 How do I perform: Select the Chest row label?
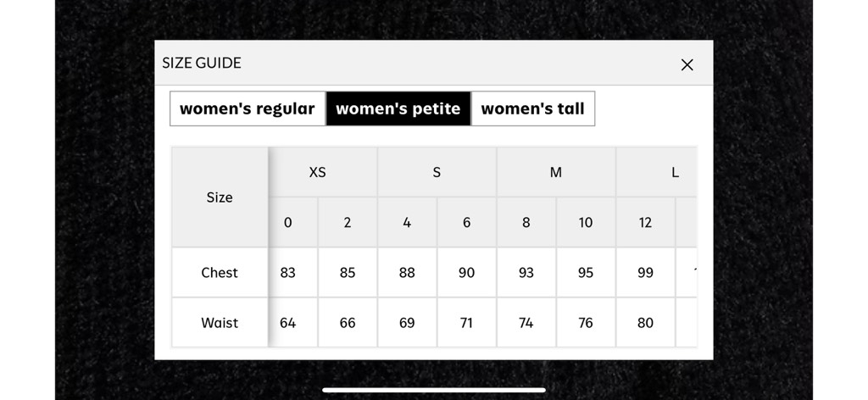coord(220,273)
